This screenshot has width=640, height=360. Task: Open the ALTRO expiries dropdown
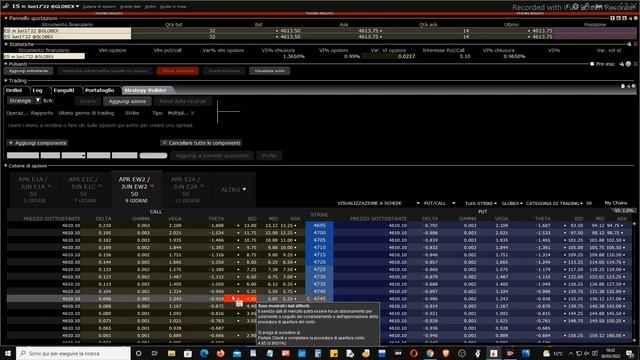[233, 189]
